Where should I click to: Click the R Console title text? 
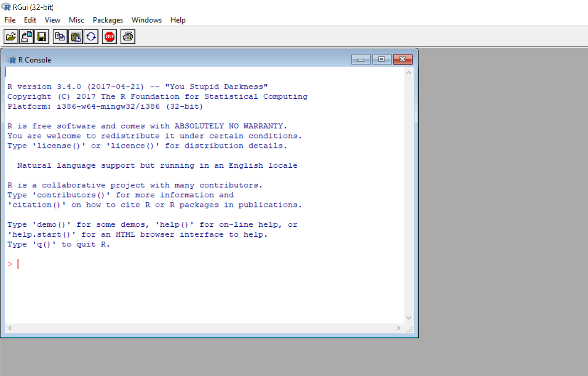(35, 60)
